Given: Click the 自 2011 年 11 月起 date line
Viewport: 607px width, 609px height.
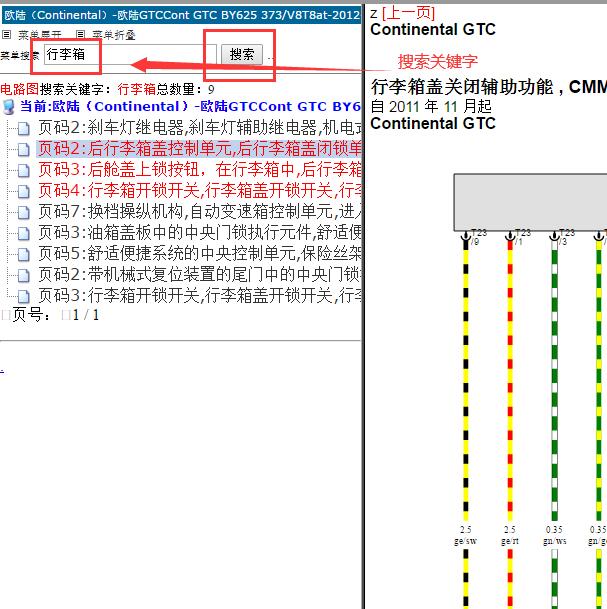Looking at the screenshot, I should tap(431, 106).
